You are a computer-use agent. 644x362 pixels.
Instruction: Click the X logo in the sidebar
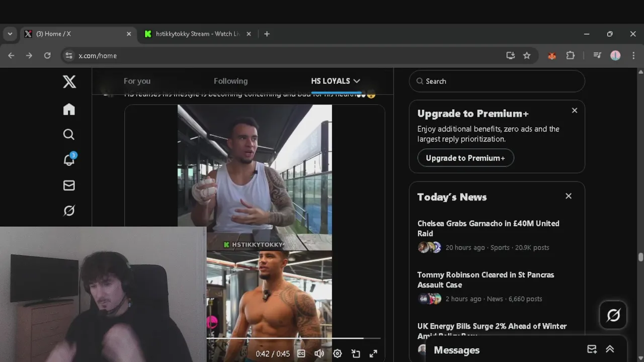pyautogui.click(x=69, y=81)
